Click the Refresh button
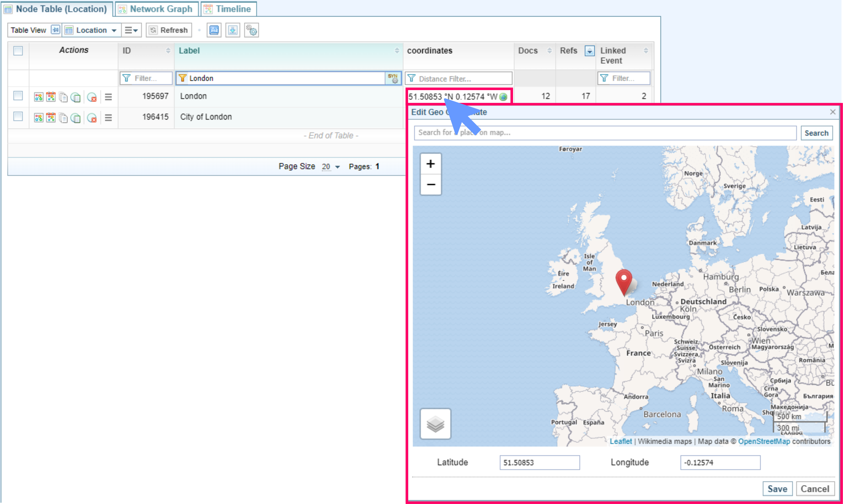 click(x=169, y=30)
